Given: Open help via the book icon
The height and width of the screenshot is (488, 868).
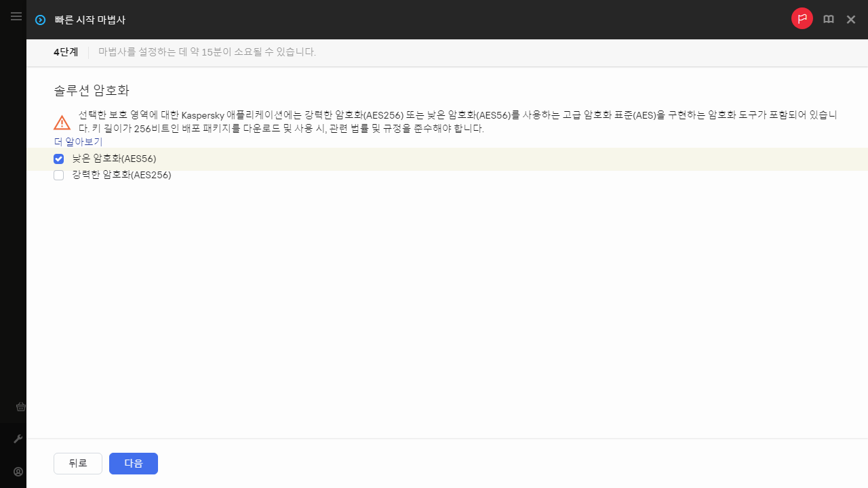Looking at the screenshot, I should pos(828,19).
